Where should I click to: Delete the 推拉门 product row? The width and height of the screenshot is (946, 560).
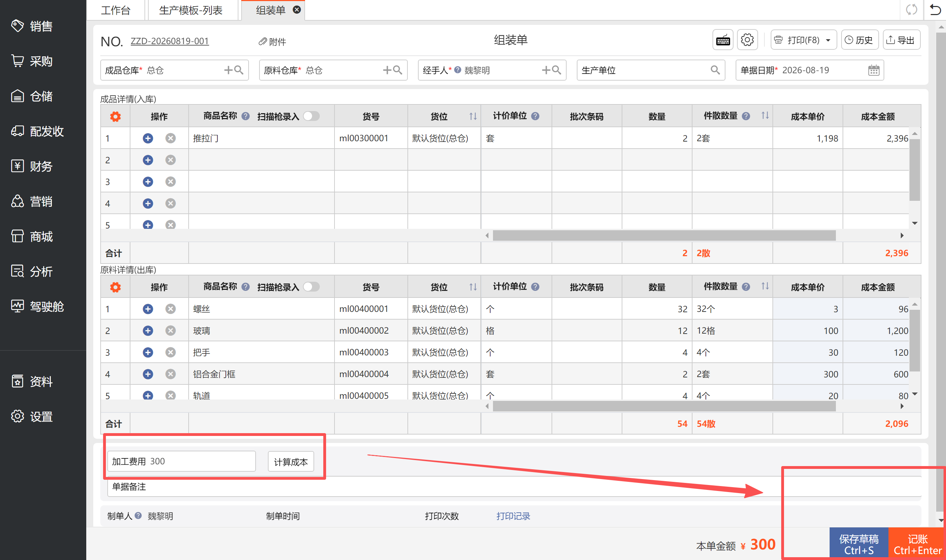[171, 138]
